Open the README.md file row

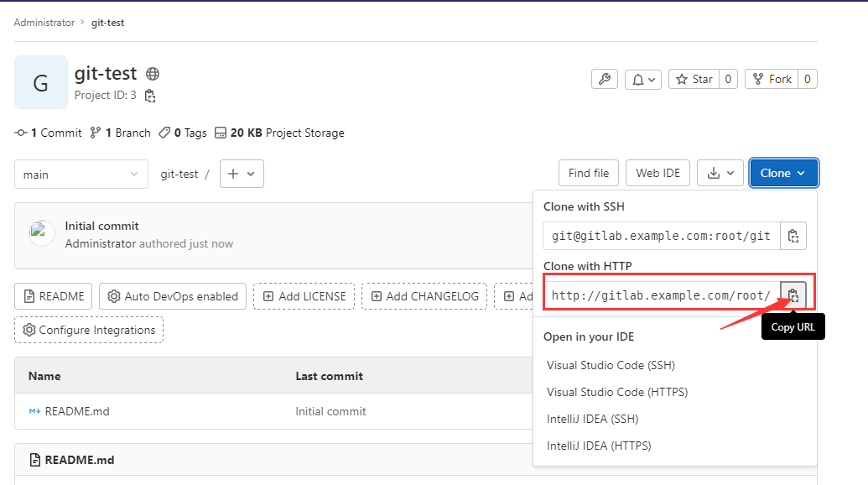coord(77,411)
